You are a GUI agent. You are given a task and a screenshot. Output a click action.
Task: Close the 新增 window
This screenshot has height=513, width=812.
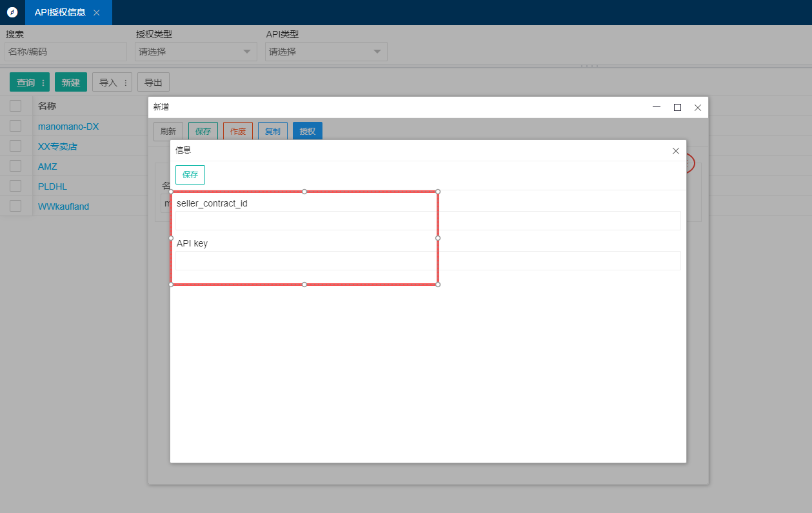click(x=697, y=108)
